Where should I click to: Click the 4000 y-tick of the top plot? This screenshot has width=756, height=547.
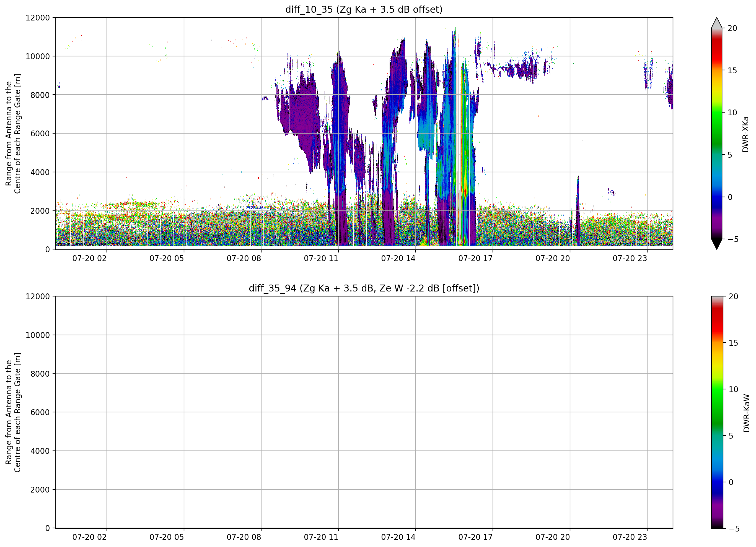point(40,172)
